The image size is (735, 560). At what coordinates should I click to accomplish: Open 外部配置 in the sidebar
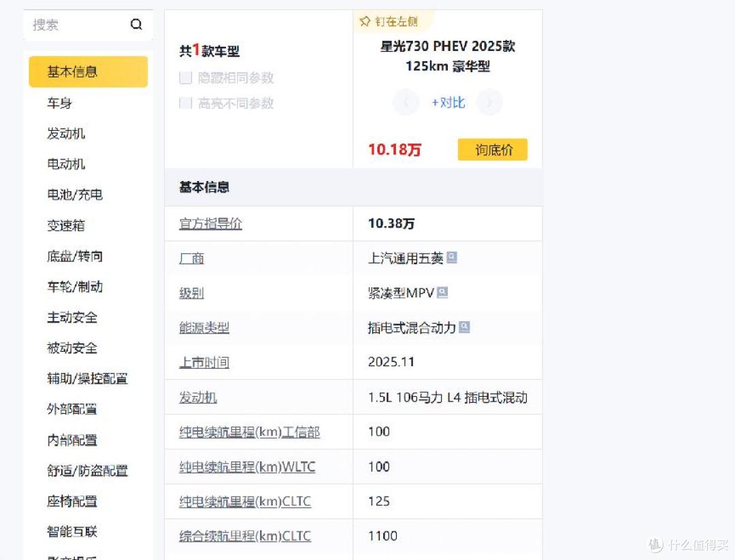coord(72,409)
